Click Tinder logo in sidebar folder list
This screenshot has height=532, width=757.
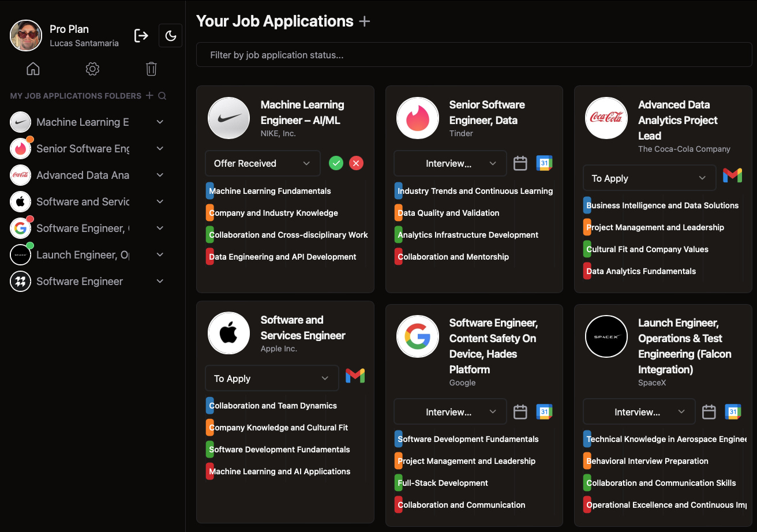coord(21,148)
